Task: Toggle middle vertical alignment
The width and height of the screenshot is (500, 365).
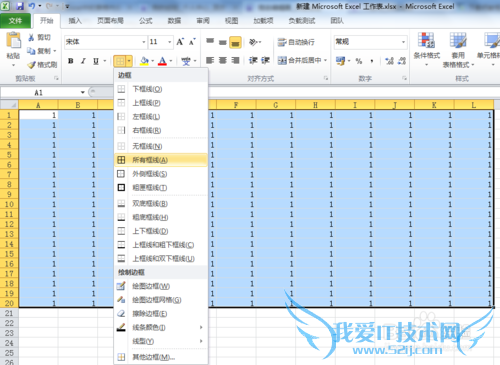Action: tap(223, 42)
